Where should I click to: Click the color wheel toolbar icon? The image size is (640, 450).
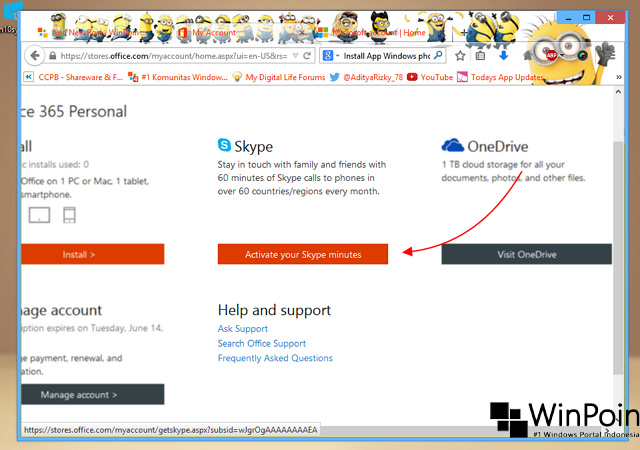582,56
